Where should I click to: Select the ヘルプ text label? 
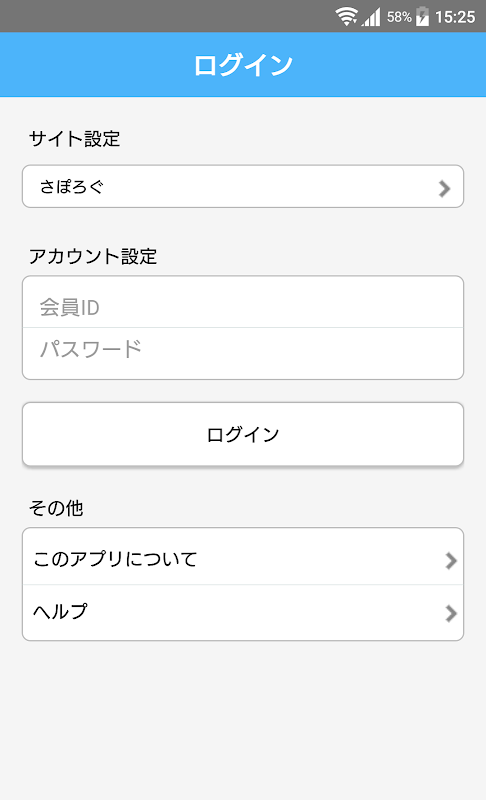pyautogui.click(x=60, y=611)
